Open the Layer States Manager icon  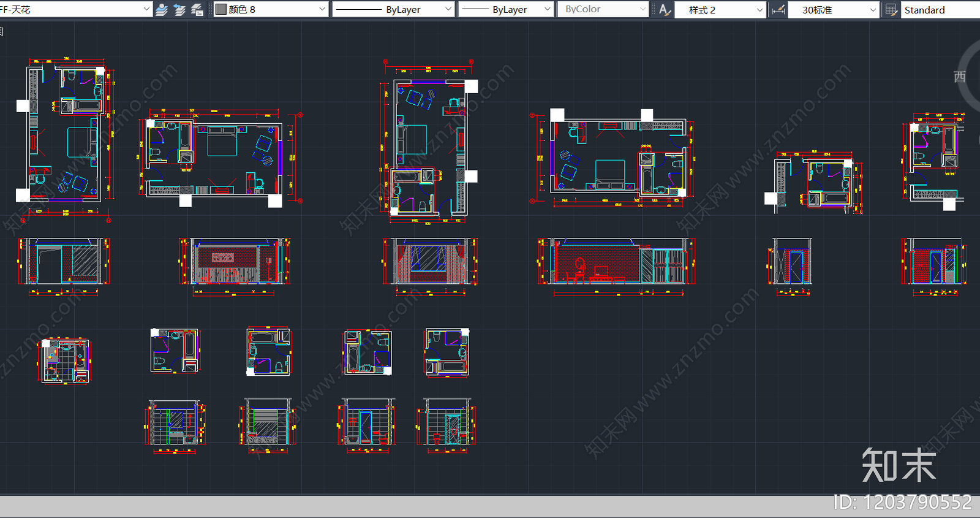pyautogui.click(x=197, y=10)
